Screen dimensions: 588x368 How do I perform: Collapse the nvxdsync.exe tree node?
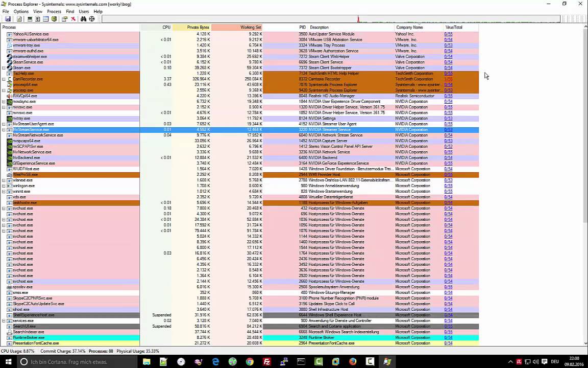pyautogui.click(x=4, y=102)
